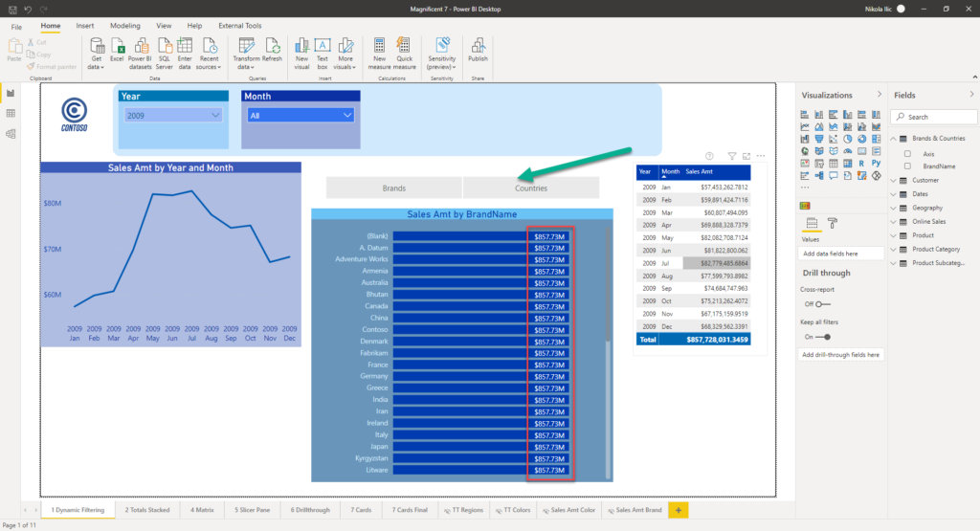Image resolution: width=980 pixels, height=531 pixels.
Task: Select the R script visual icon
Action: [862, 164]
